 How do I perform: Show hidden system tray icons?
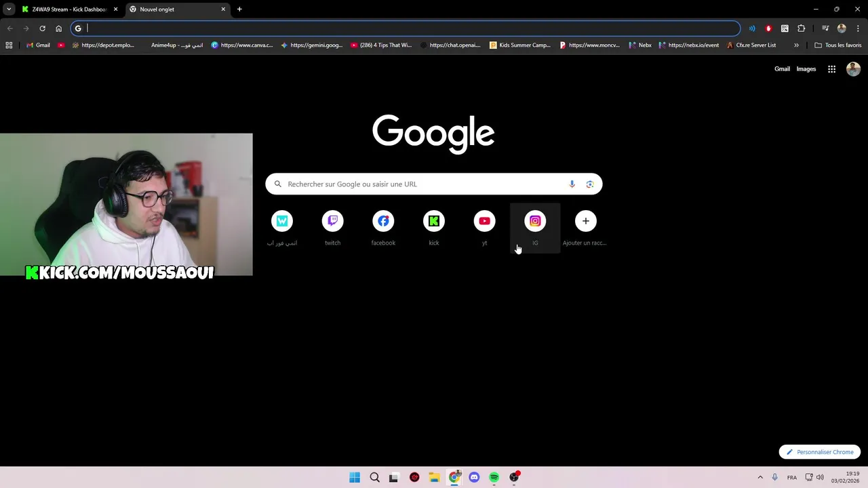click(x=760, y=477)
